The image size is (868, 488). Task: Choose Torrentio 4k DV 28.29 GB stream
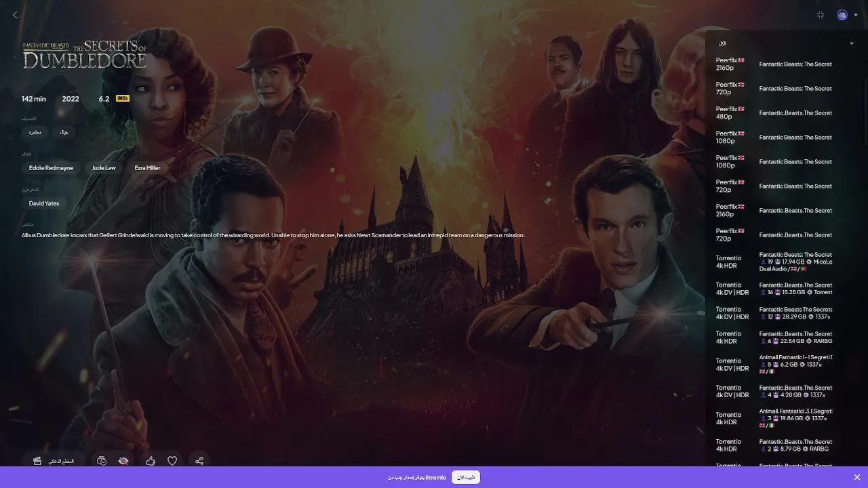pos(775,313)
